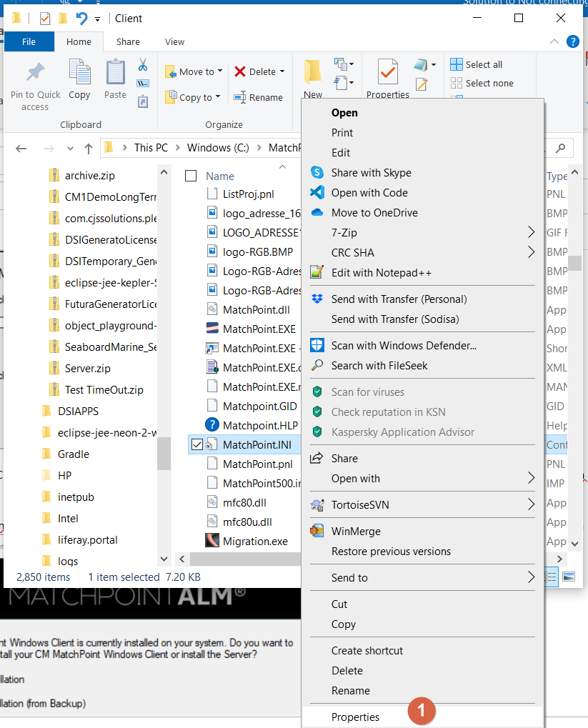Sort files by the Name column header
The height and width of the screenshot is (728, 588).
220,176
